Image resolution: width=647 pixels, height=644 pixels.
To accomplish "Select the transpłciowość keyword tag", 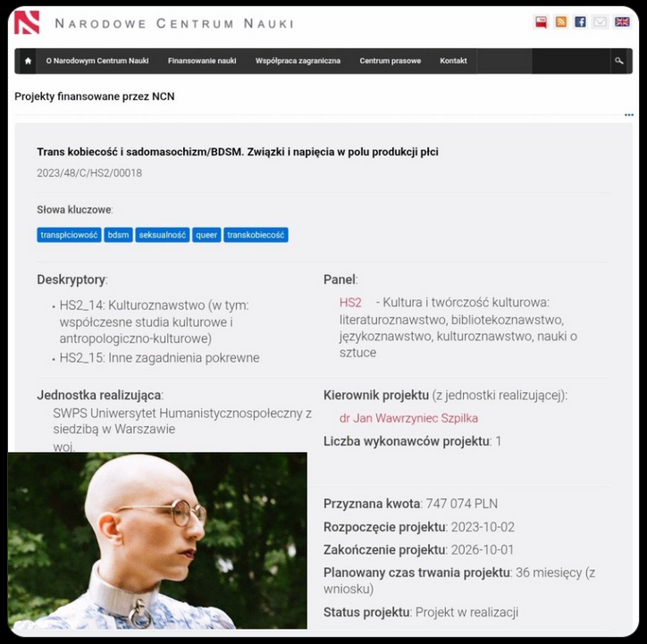I will click(69, 235).
